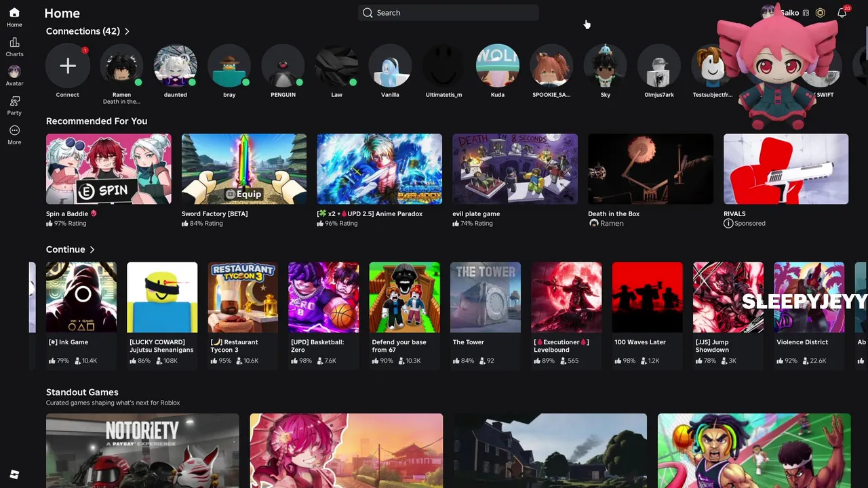Click the Saiko profile name
The image size is (868, 488).
coord(789,13)
